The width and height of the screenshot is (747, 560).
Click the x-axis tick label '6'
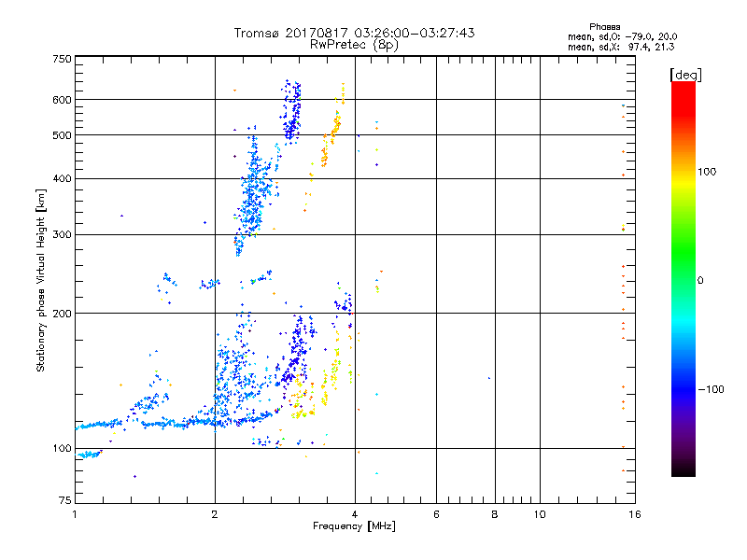click(x=436, y=514)
